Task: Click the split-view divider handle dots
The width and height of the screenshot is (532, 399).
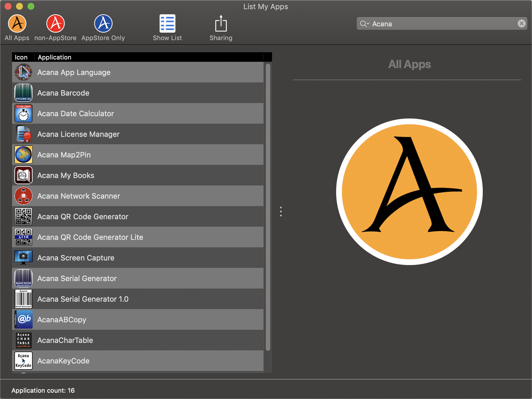Action: tap(281, 212)
